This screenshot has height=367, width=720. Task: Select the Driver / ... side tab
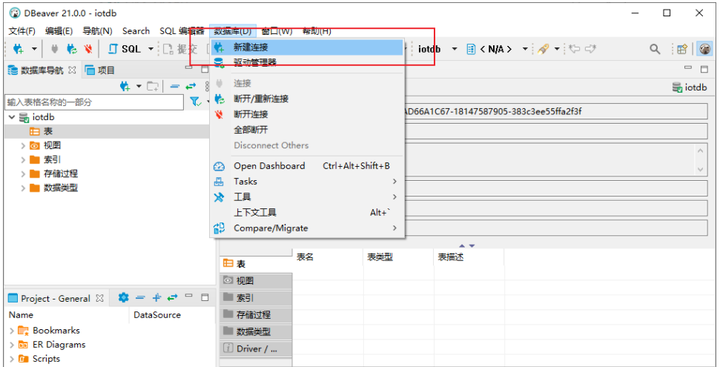pos(256,349)
